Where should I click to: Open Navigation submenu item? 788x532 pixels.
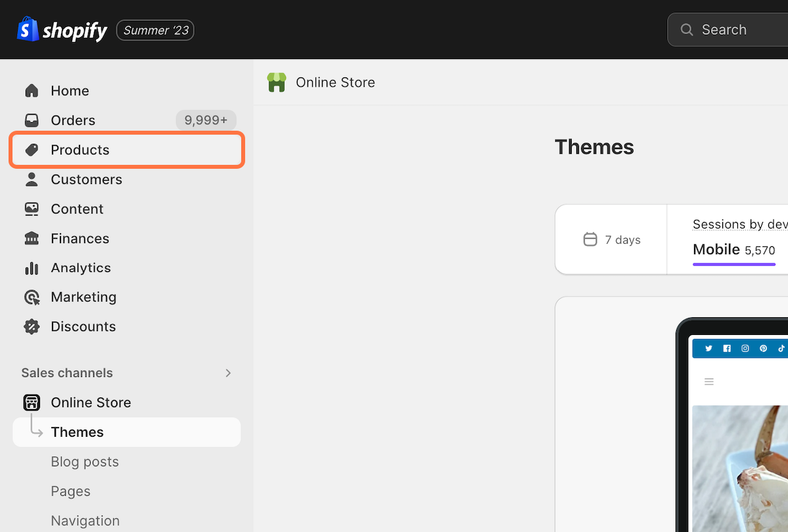tap(85, 521)
